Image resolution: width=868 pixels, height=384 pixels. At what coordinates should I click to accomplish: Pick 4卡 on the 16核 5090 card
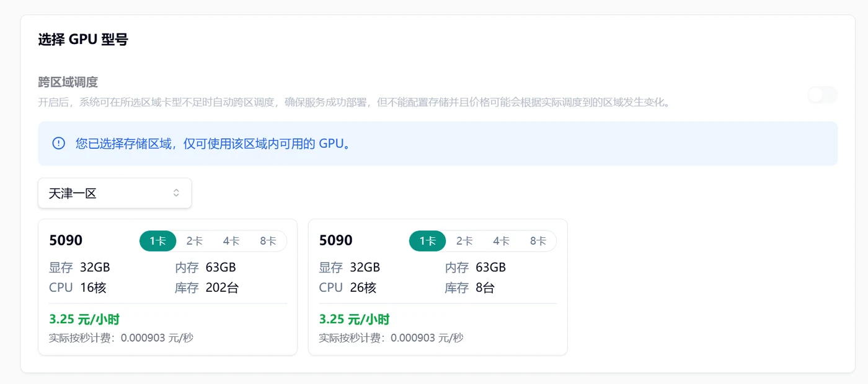[x=231, y=241]
